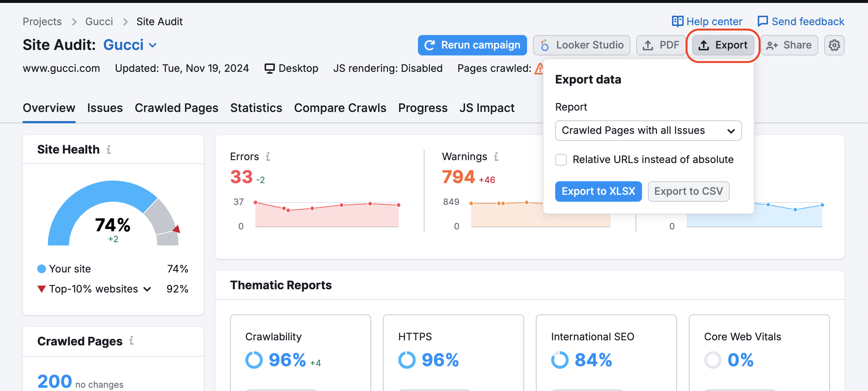Click the Desktop device icon
Viewport: 868px width, 391px height.
pos(269,69)
